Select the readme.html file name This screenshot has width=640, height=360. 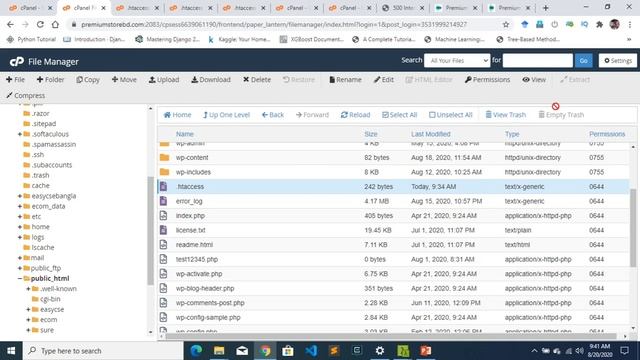[x=194, y=245]
